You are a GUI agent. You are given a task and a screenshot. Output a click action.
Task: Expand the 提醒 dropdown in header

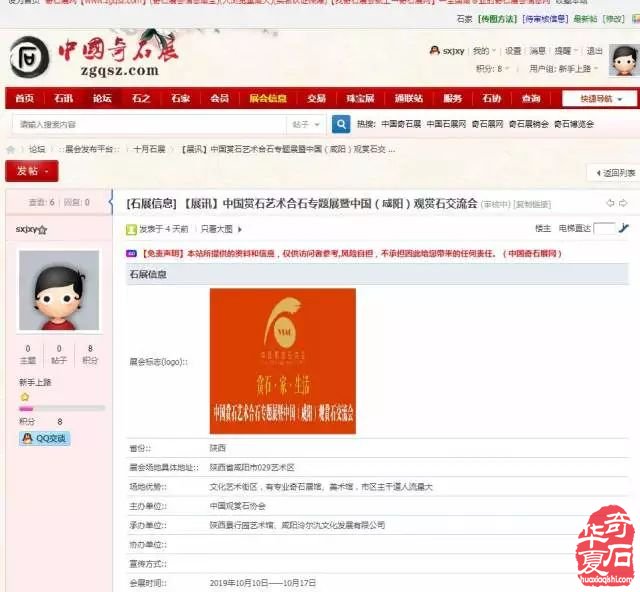click(566, 51)
